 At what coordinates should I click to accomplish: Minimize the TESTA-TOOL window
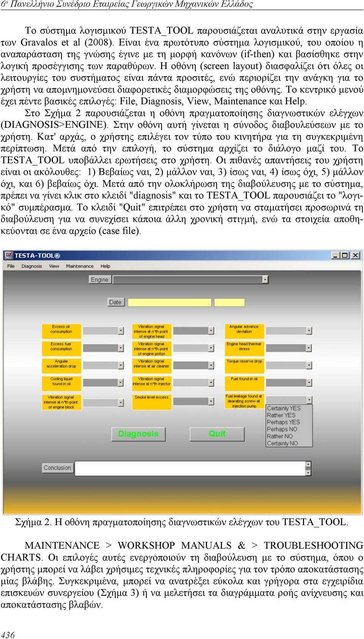pyautogui.click(x=335, y=255)
